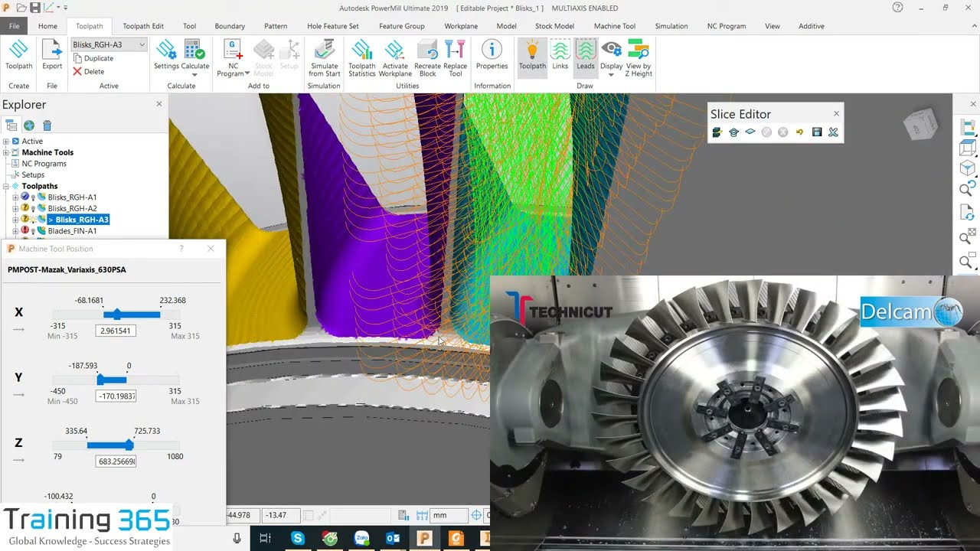
Task: Expand the Machine Tools node
Action: click(6, 152)
